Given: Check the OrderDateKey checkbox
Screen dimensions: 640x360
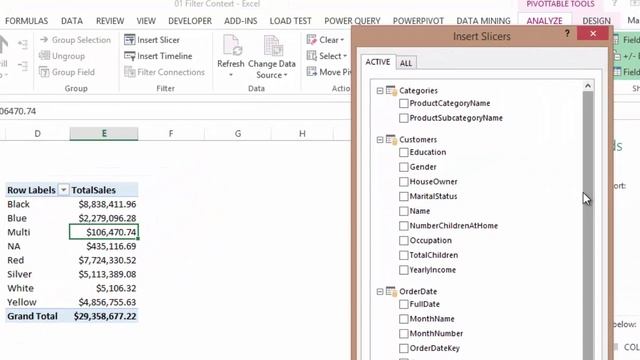Looking at the screenshot, I should (404, 348).
